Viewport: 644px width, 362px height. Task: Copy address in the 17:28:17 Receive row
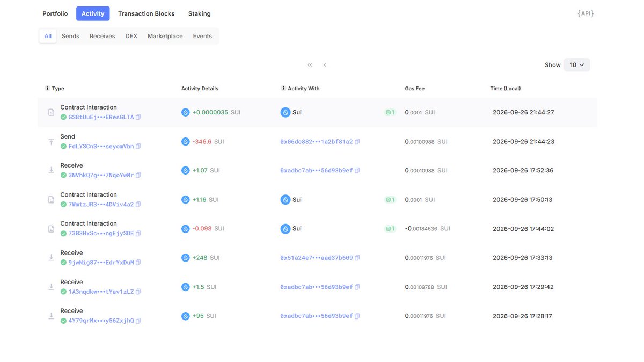[357, 316]
